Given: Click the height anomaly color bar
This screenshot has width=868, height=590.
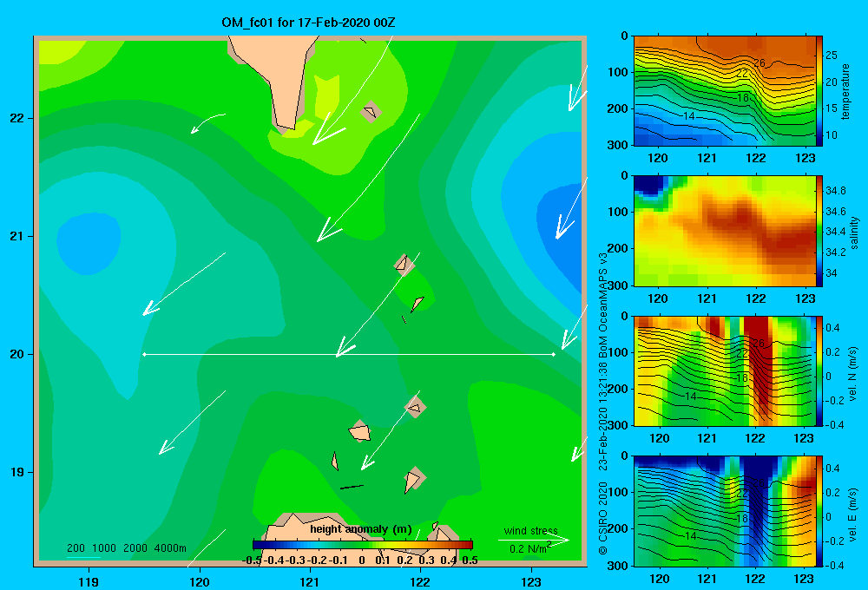Looking at the screenshot, I should pyautogui.click(x=363, y=545).
